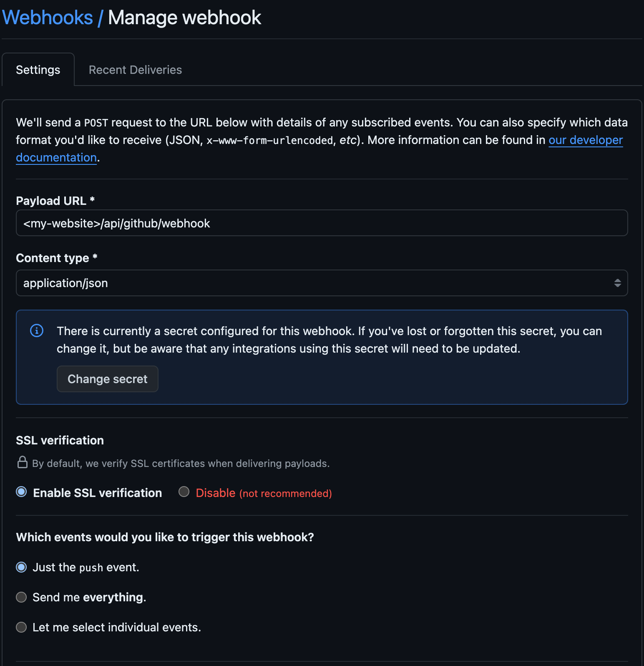Screen dimensions: 644x666
Task: Click the Disable (not recommended) red label
Action: [x=264, y=493]
